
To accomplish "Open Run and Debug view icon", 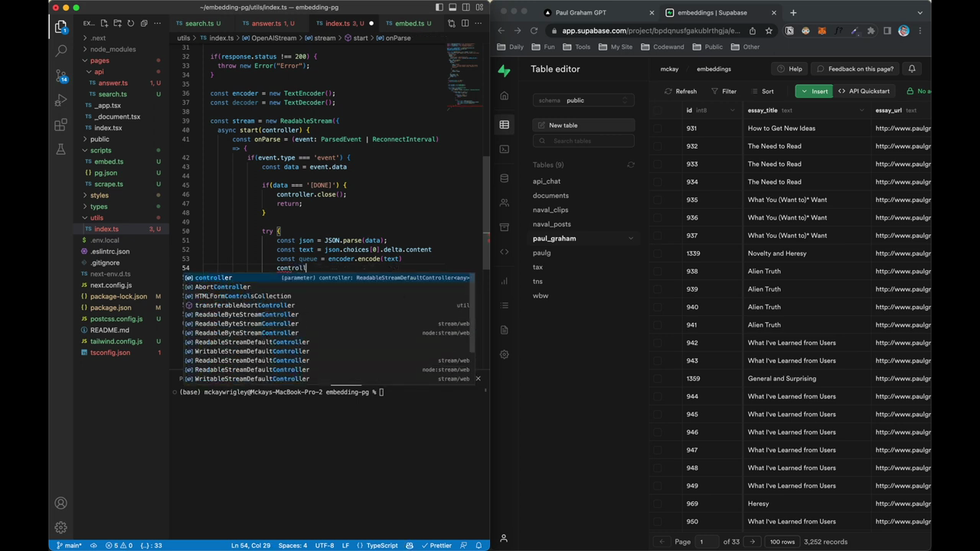I will click(60, 100).
